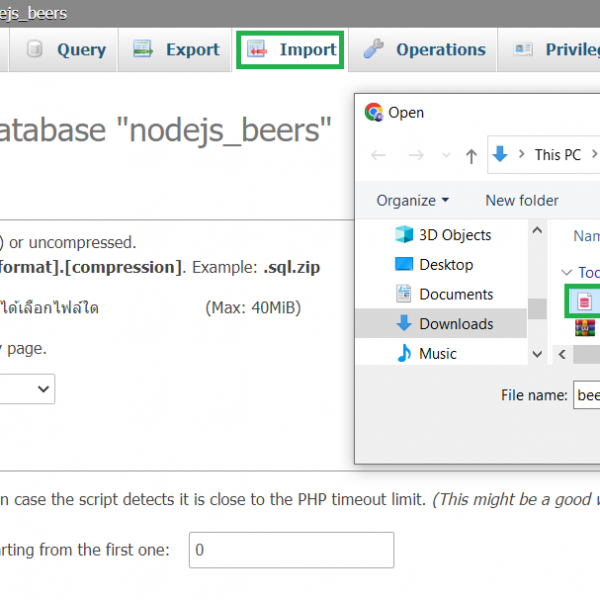Select the WinRAR archive file icon
600x600 pixels.
(585, 327)
